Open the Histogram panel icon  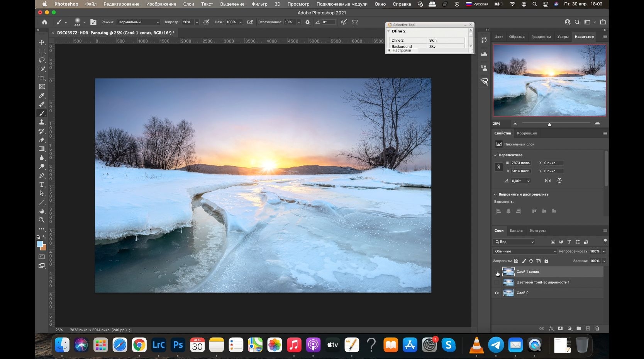tap(484, 54)
